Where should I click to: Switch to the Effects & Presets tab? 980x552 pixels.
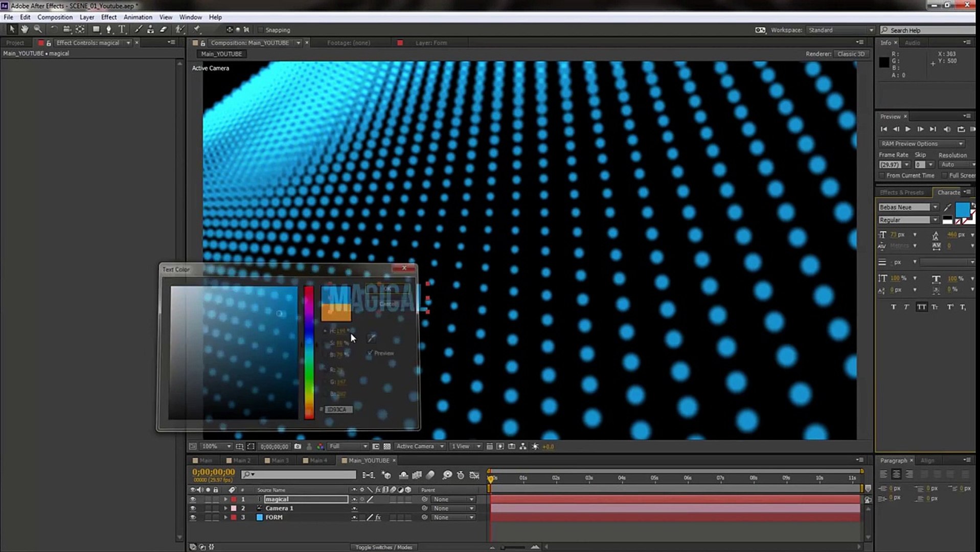902,193
